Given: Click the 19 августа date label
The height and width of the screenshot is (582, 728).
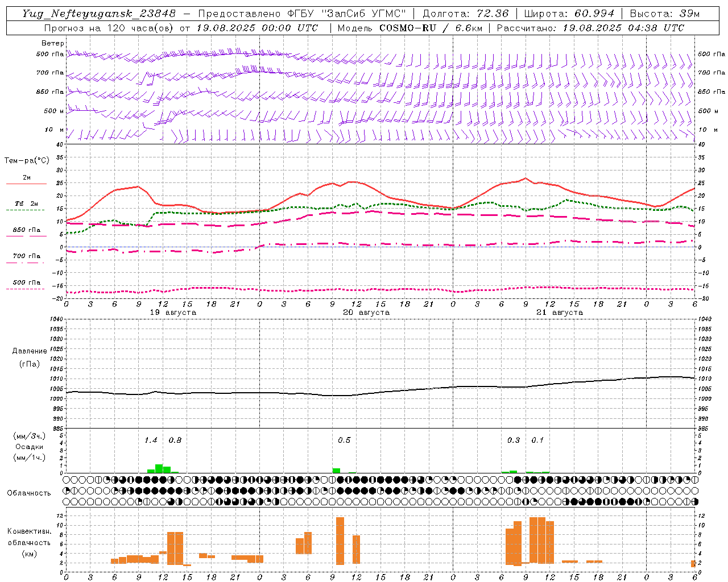Looking at the screenshot, I should click(173, 313).
